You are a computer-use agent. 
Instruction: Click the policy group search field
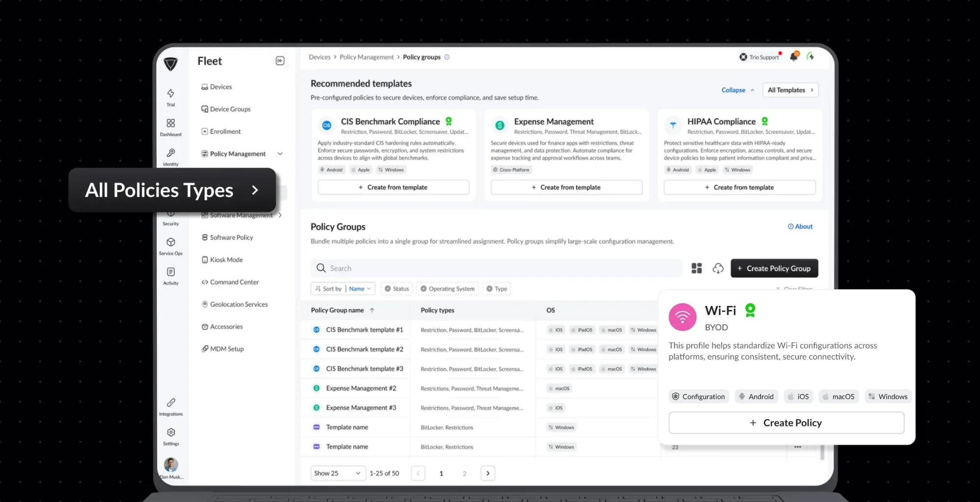pyautogui.click(x=496, y=268)
